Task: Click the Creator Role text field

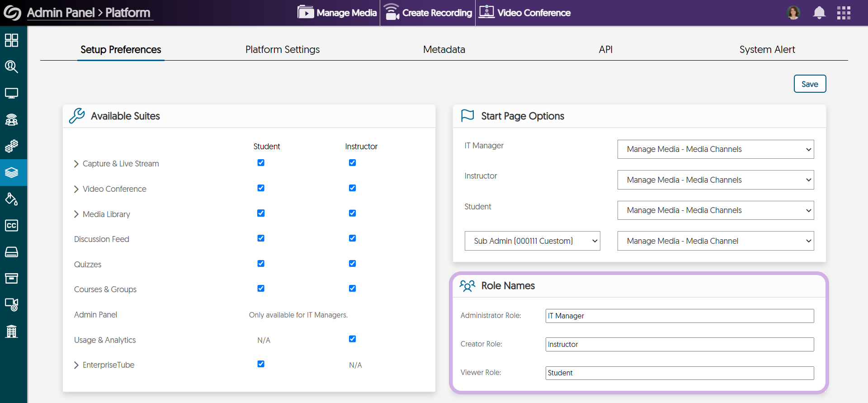Action: pos(679,344)
